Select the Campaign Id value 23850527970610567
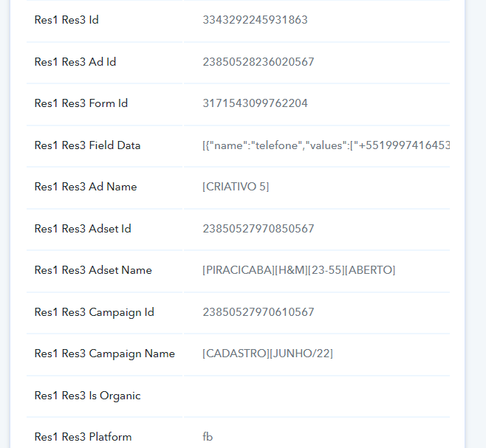 pyautogui.click(x=259, y=312)
